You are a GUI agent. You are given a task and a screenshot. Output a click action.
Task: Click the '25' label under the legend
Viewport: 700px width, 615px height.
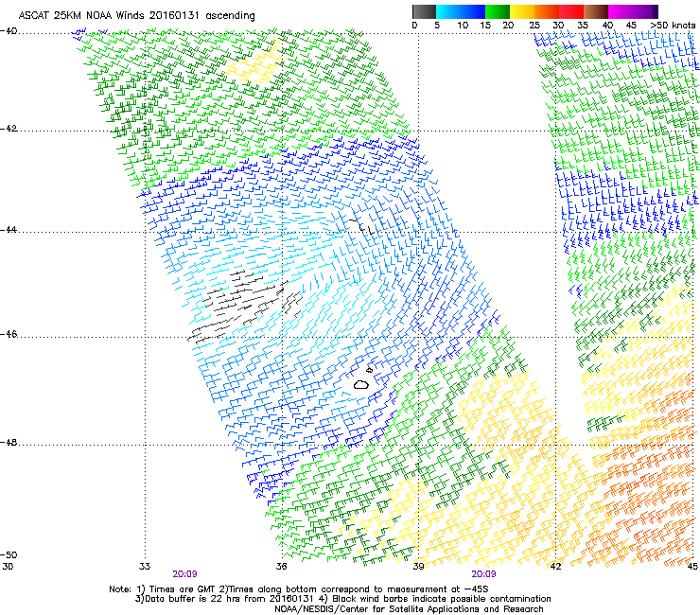pyautogui.click(x=534, y=26)
